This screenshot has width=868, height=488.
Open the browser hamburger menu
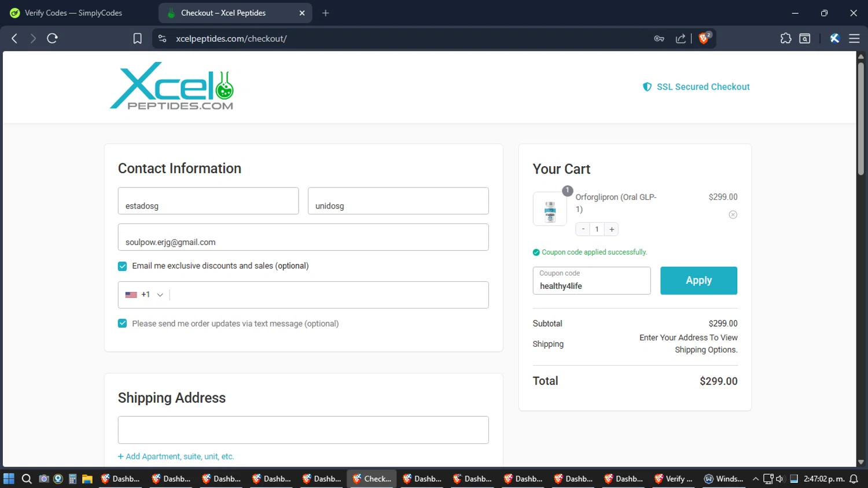[854, 38]
